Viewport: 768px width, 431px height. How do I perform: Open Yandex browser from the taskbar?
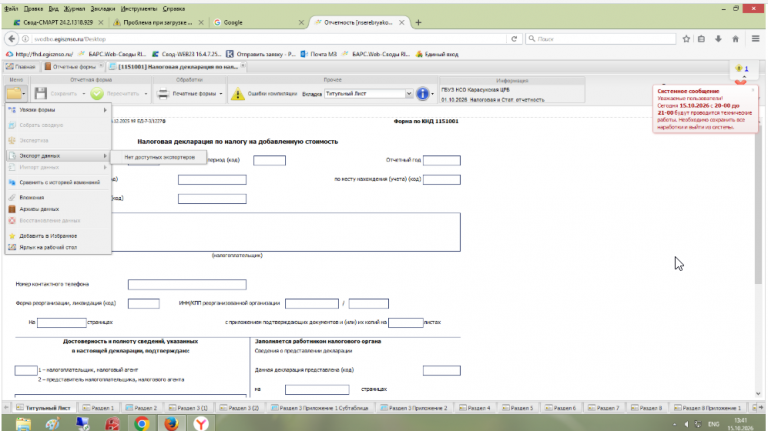click(201, 423)
